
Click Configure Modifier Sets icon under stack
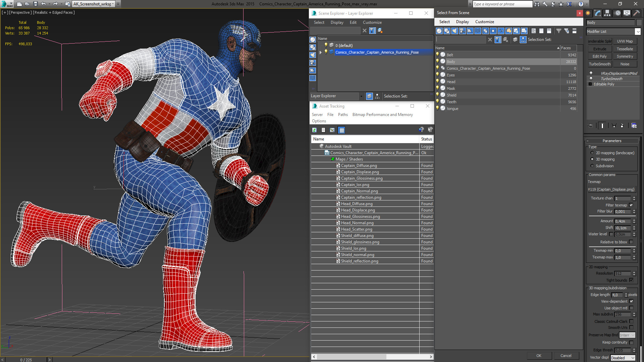tap(634, 126)
